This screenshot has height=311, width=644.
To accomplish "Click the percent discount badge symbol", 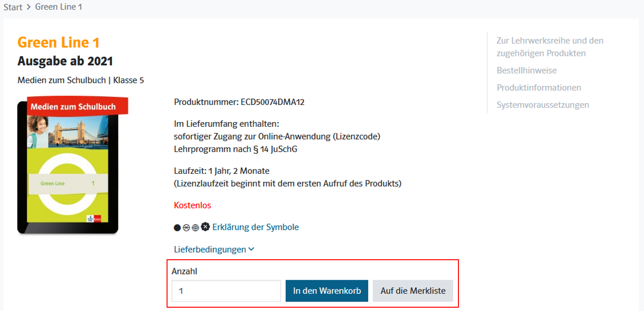I will tap(205, 227).
